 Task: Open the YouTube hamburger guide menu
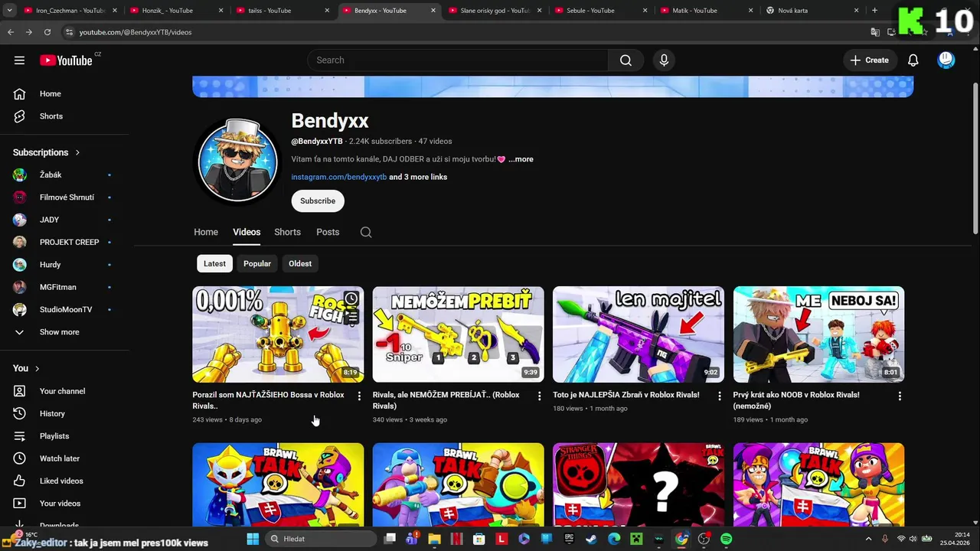click(19, 60)
